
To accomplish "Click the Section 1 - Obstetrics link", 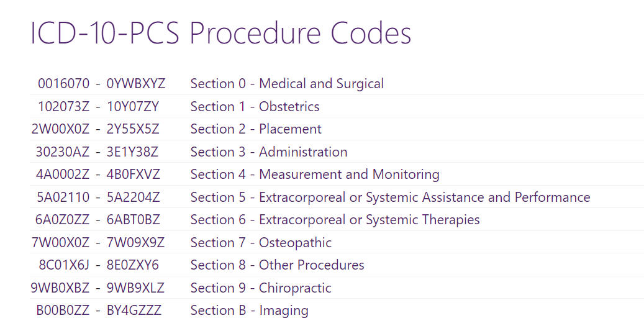I will (x=255, y=107).
